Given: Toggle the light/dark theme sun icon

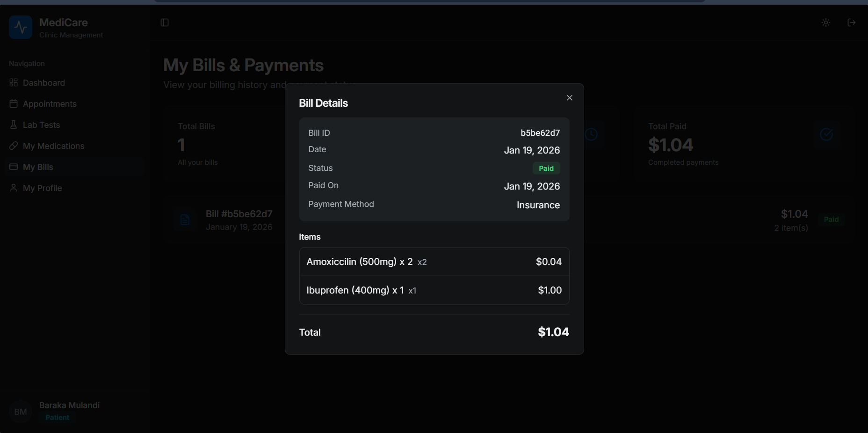Looking at the screenshot, I should (826, 22).
